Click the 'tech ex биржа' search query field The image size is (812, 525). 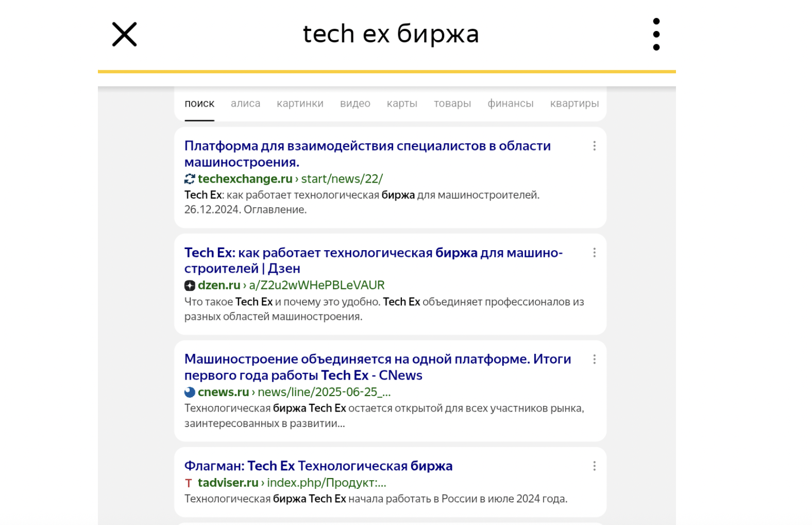point(391,34)
